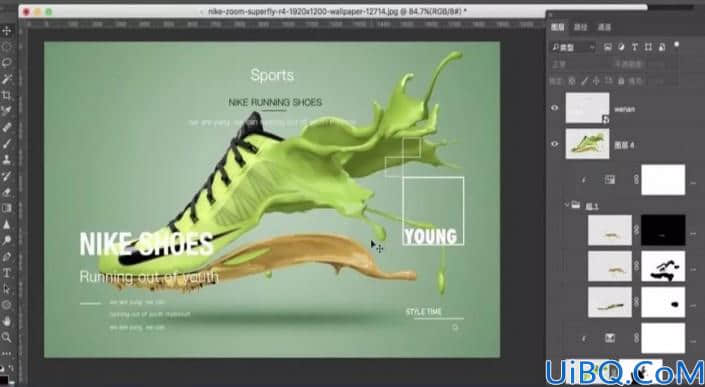Select the Clone Stamp tool
Viewport: 705px width, 387px height.
click(x=7, y=160)
